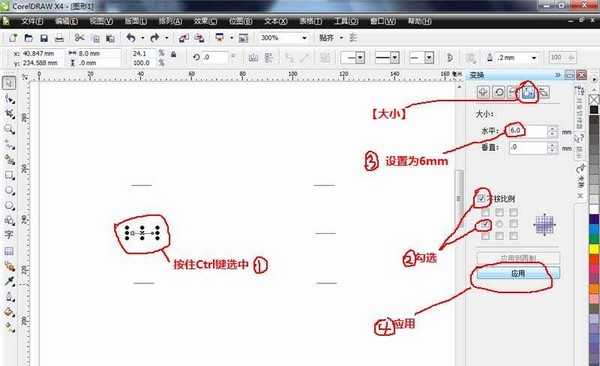This screenshot has width=600, height=366.
Task: Open the Fill bucket tool
Action: (x=9, y=312)
